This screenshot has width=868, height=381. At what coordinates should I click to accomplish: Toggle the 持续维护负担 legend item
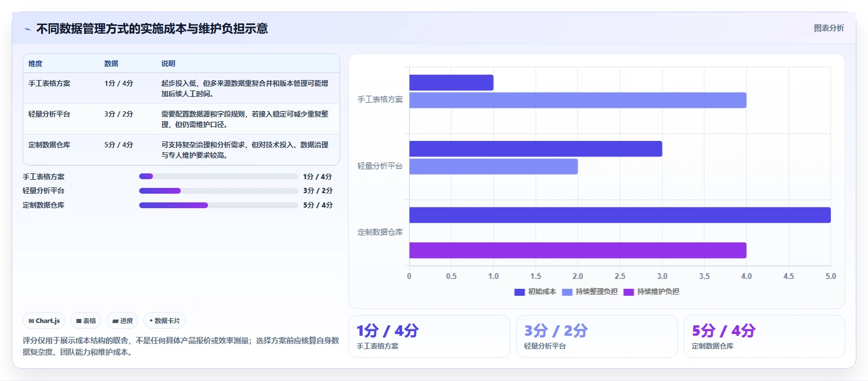point(651,292)
